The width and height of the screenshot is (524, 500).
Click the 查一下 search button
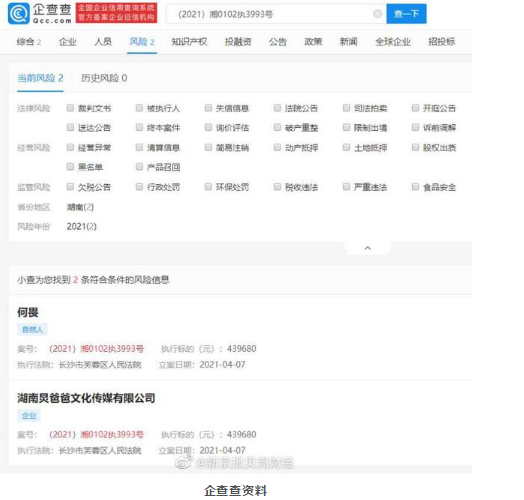point(406,14)
